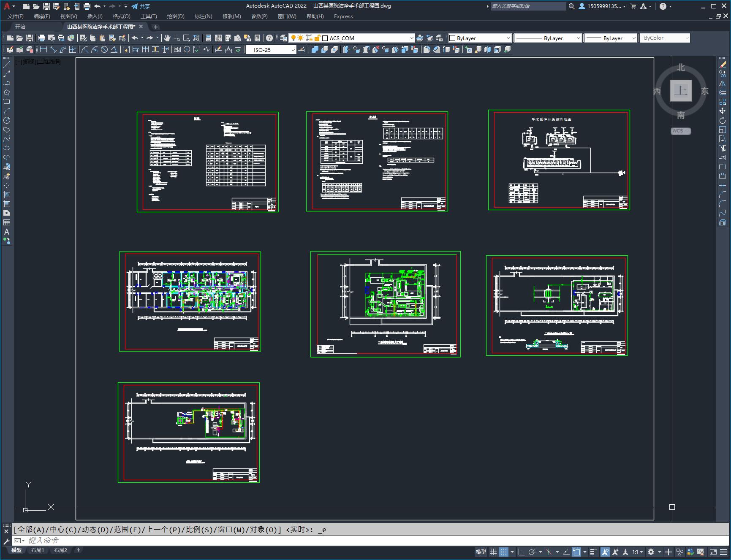Screen dimensions: 731x560
Task: Select the Multiline Text (A) tool
Action: 6,232
